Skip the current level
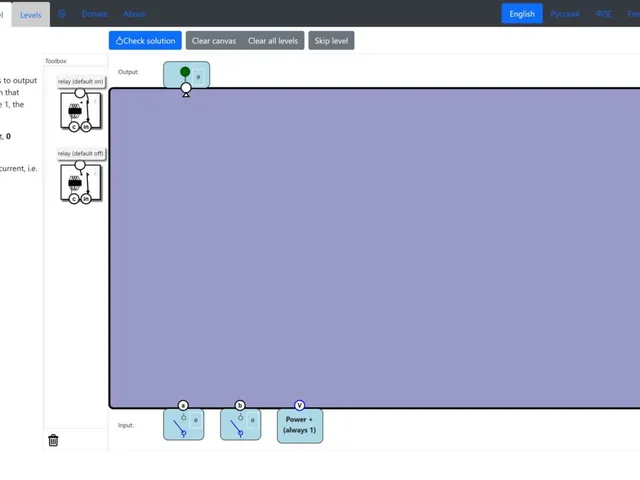 click(331, 40)
